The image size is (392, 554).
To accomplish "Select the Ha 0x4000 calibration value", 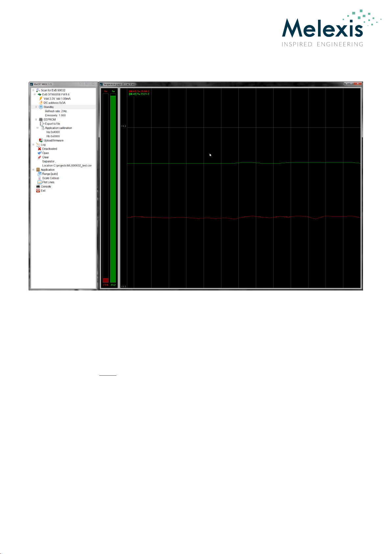I will pos(53,132).
